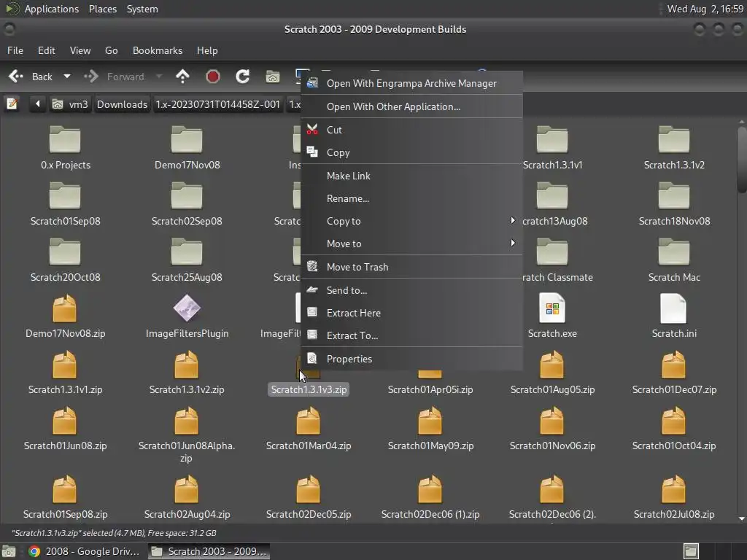The height and width of the screenshot is (560, 747).
Task: Choose Open With Engrampa Archive Manager
Action: (x=411, y=83)
